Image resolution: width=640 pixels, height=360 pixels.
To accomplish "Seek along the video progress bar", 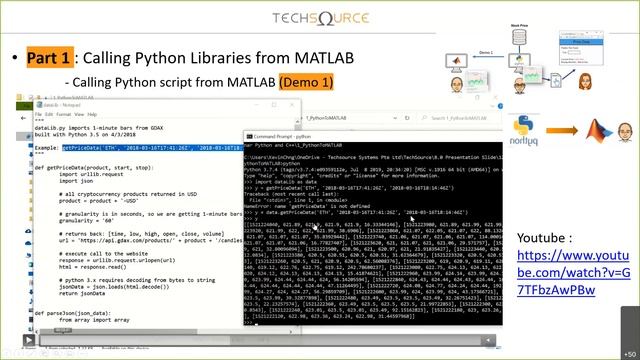I will 260,340.
